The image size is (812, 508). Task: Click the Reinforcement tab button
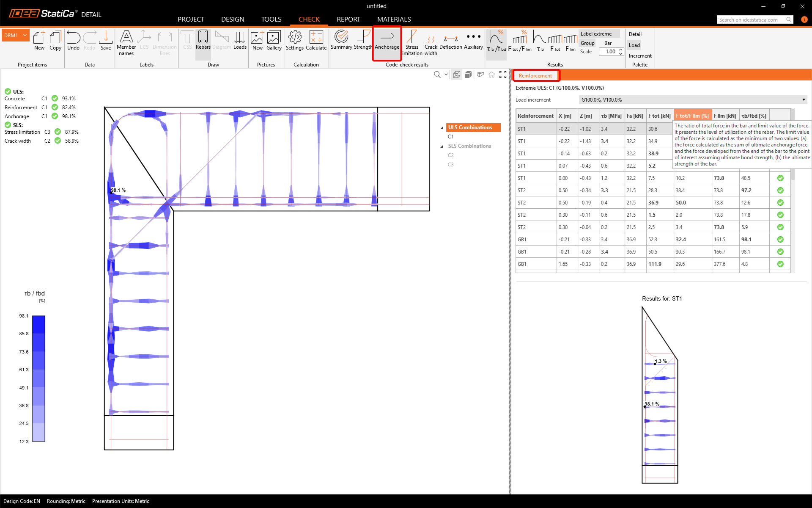point(535,76)
